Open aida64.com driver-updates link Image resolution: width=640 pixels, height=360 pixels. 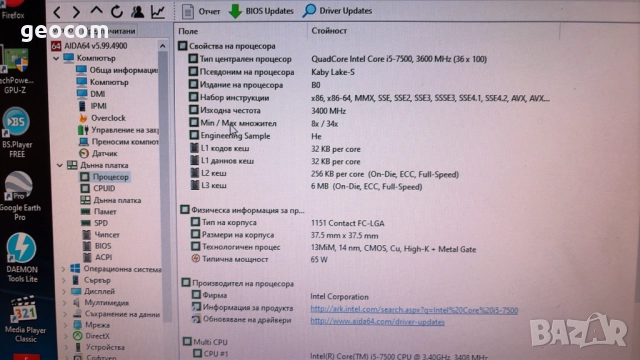pyautogui.click(x=378, y=322)
